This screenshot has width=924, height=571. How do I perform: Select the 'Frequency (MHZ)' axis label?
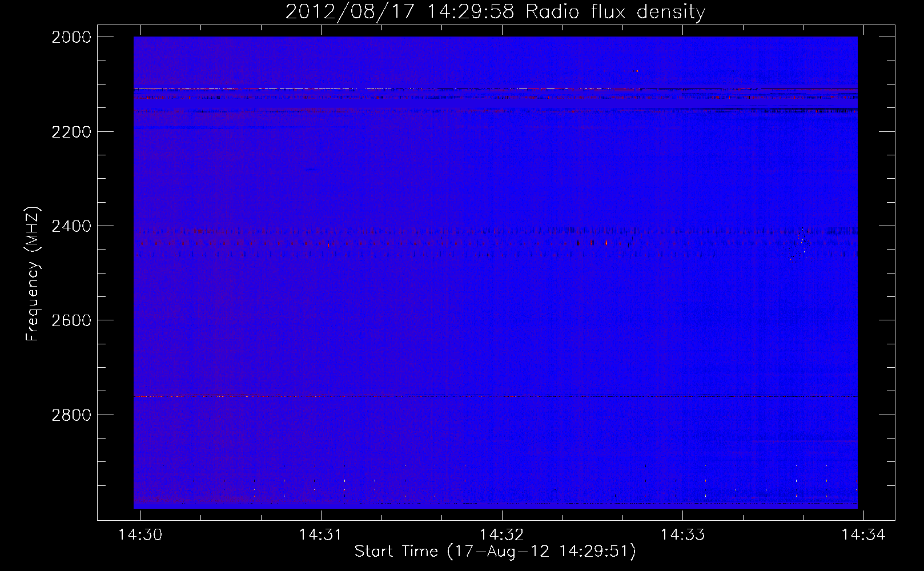(x=33, y=274)
